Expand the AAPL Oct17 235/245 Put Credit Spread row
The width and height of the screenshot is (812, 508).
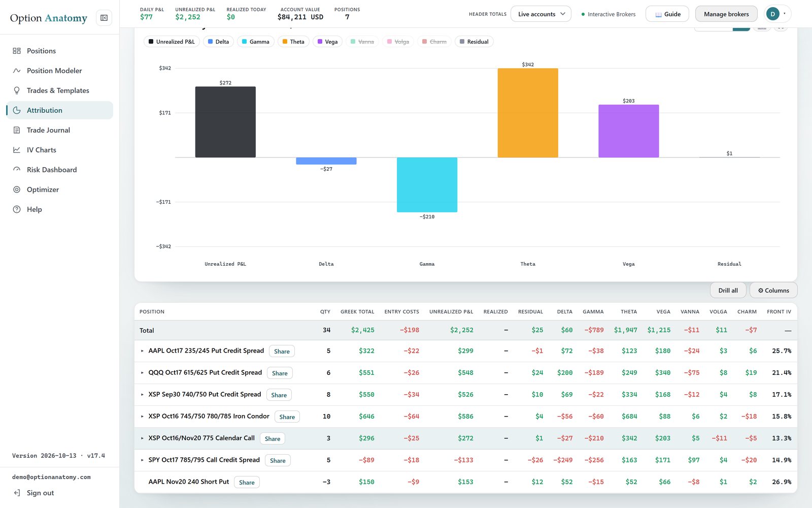point(142,351)
